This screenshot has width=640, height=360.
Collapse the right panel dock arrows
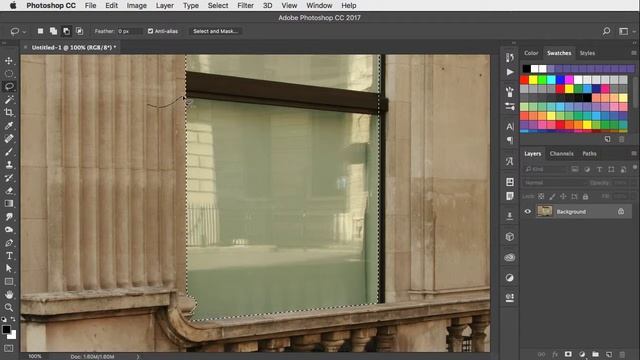pos(634,42)
